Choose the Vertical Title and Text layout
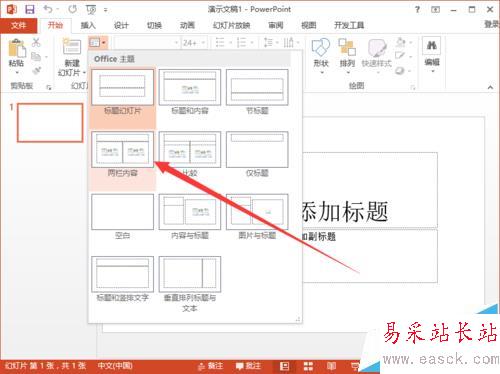 190,285
